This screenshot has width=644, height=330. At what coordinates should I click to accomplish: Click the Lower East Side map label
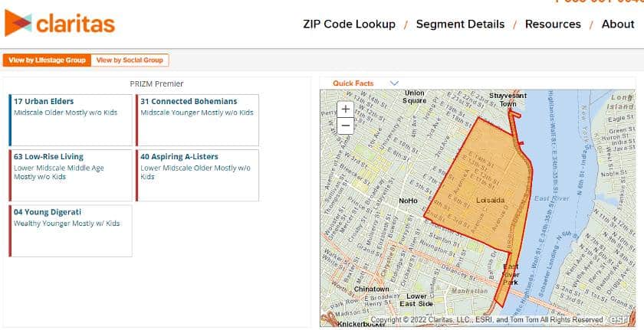pos(416,300)
